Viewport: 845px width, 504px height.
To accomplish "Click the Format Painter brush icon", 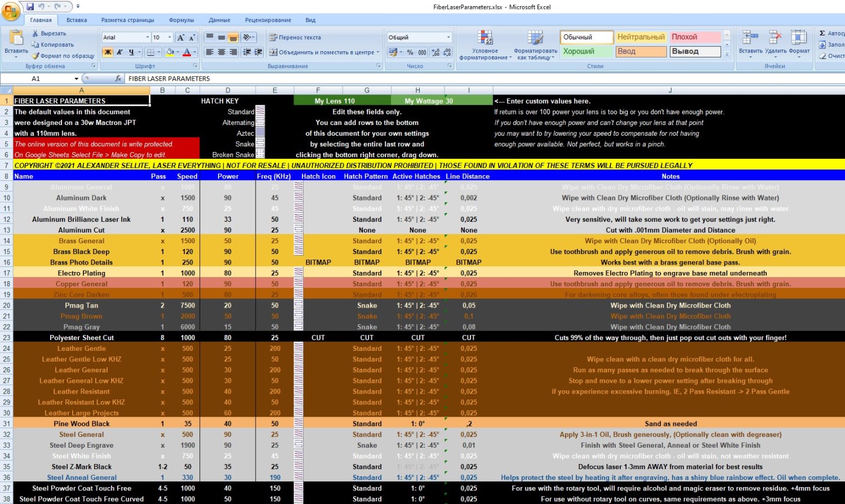I will point(35,56).
